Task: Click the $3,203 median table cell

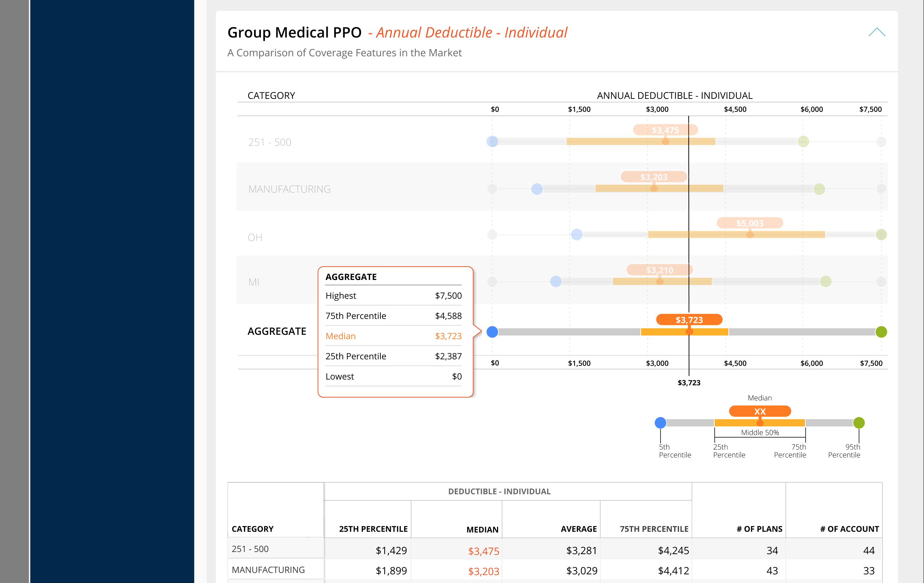Action: pos(484,571)
